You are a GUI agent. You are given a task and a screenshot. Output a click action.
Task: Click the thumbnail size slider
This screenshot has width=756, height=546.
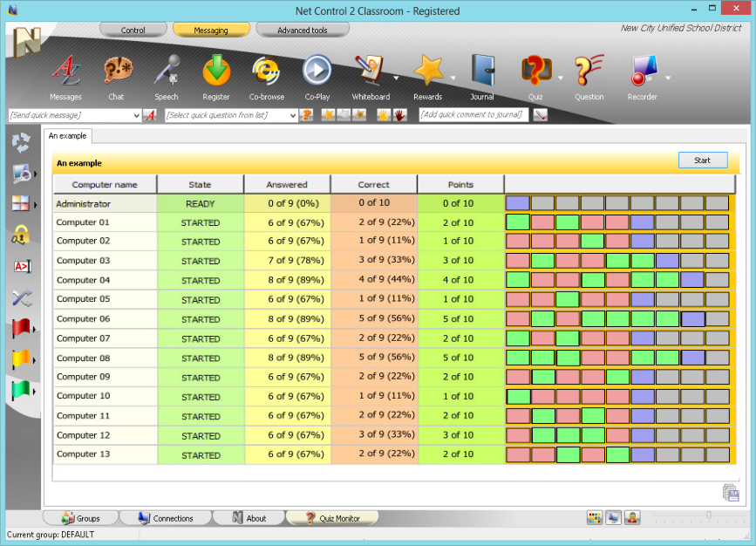pyautogui.click(x=708, y=515)
